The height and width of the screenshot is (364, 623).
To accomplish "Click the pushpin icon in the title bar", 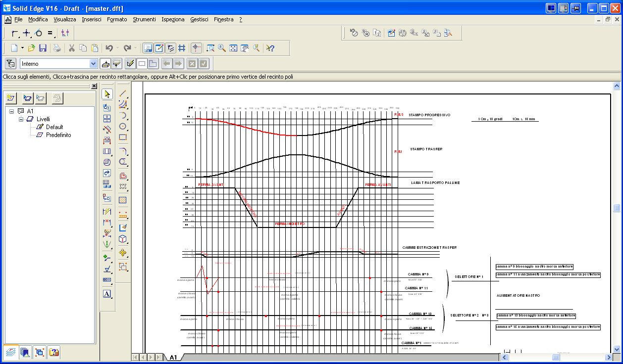I will point(576,8).
